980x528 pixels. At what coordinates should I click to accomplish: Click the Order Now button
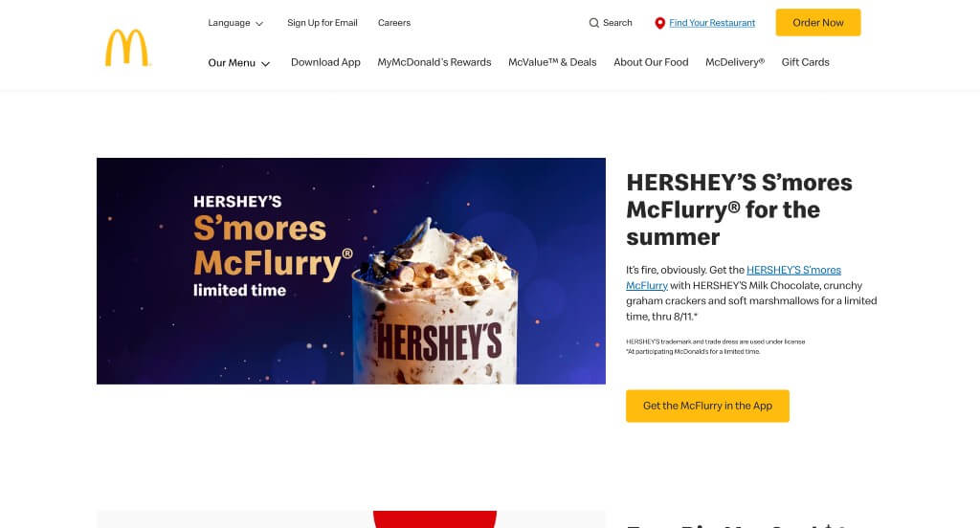(818, 23)
